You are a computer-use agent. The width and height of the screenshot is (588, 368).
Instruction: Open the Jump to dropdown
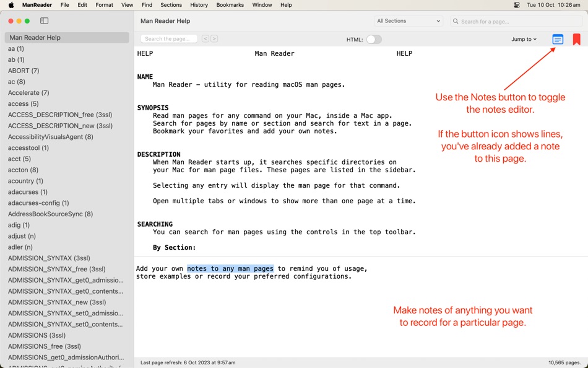(524, 39)
